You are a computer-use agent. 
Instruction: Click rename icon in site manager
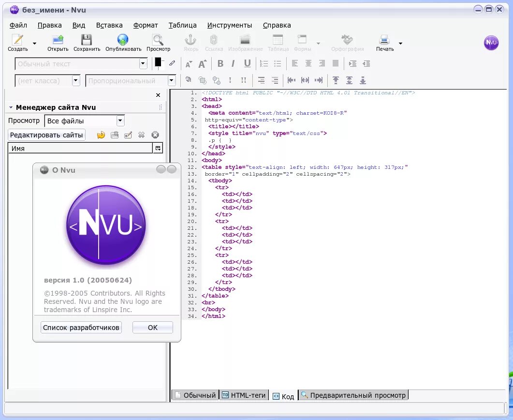(x=128, y=135)
